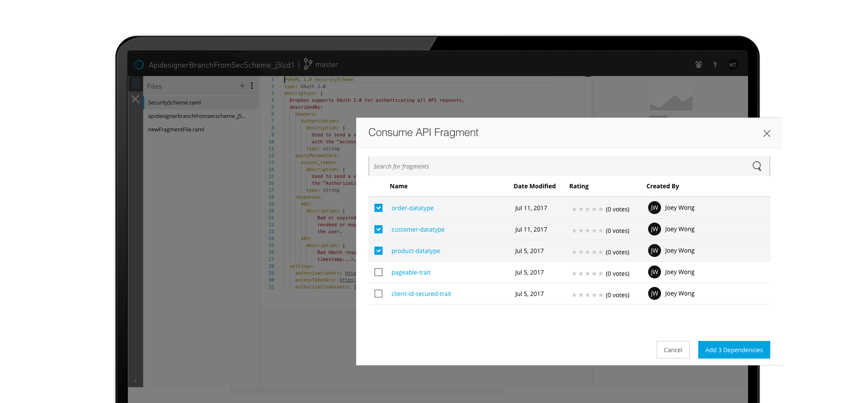The image size is (868, 403).
Task: Open the pageable-trait fragment link
Action: coord(411,272)
